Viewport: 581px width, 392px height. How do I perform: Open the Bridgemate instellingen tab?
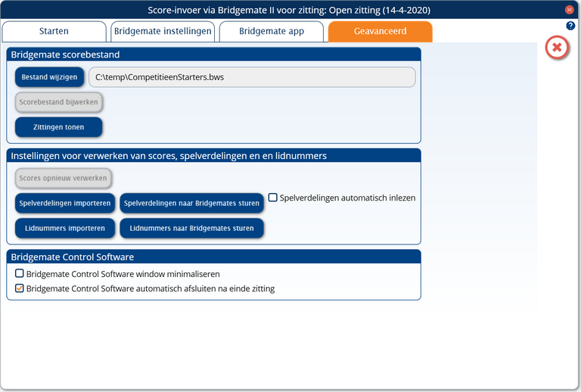pyautogui.click(x=163, y=32)
